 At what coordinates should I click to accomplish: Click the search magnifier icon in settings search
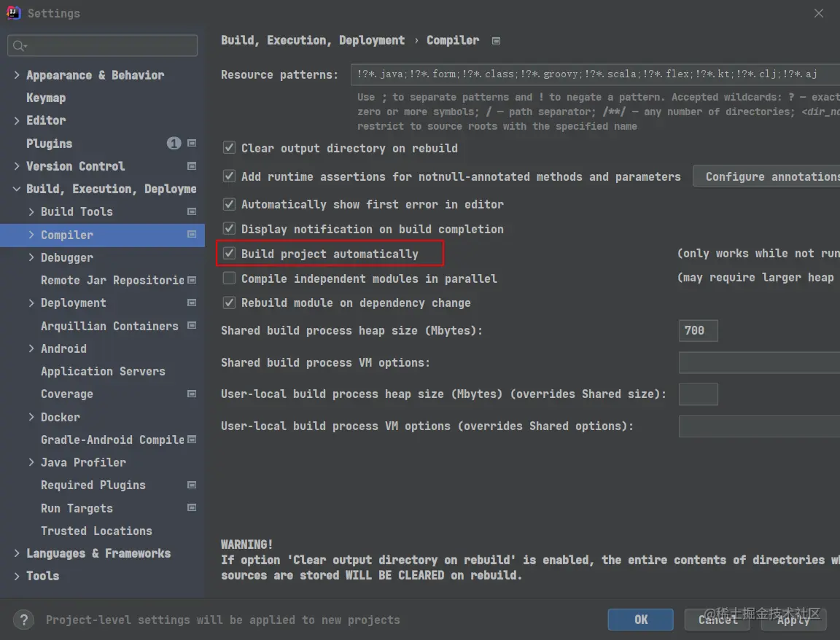coord(19,46)
